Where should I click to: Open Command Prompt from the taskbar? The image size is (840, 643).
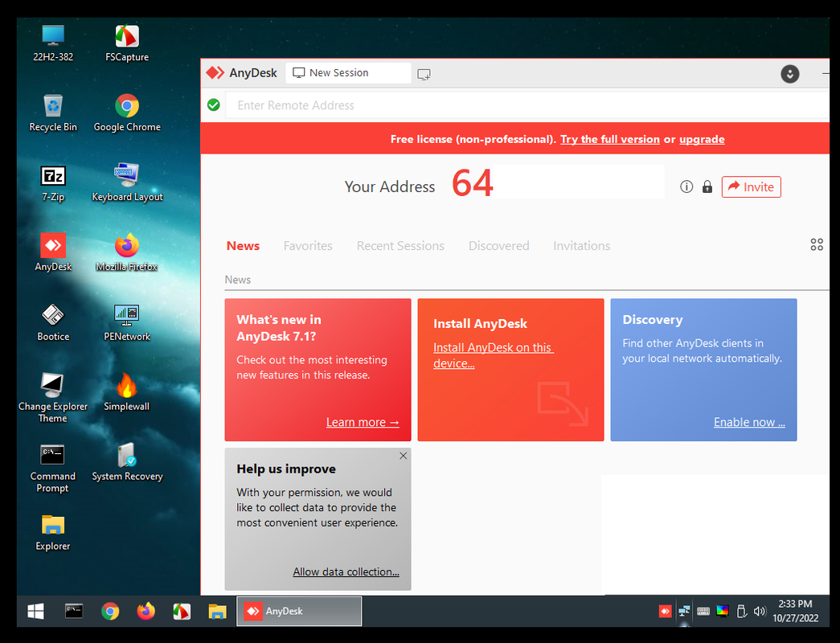(74, 611)
